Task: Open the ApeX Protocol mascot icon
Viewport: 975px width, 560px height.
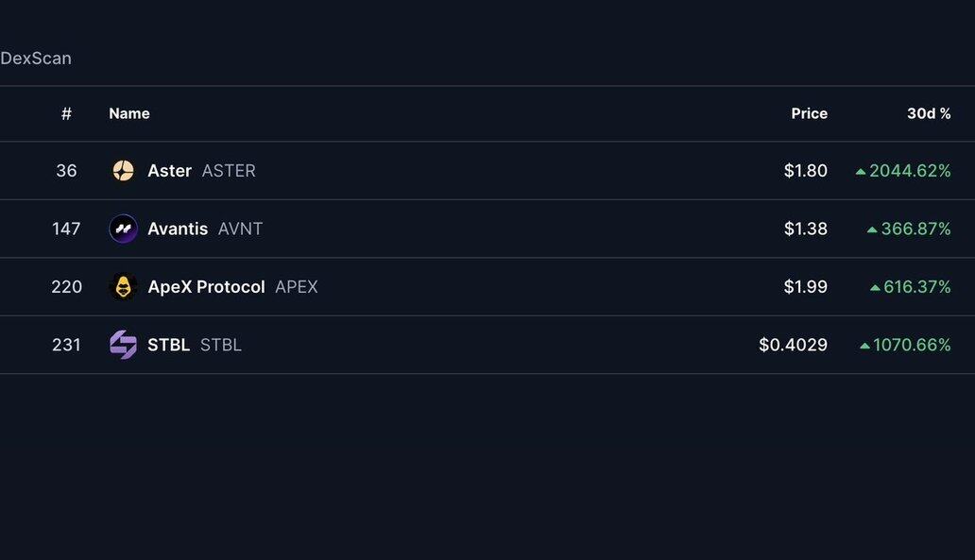Action: 123,286
